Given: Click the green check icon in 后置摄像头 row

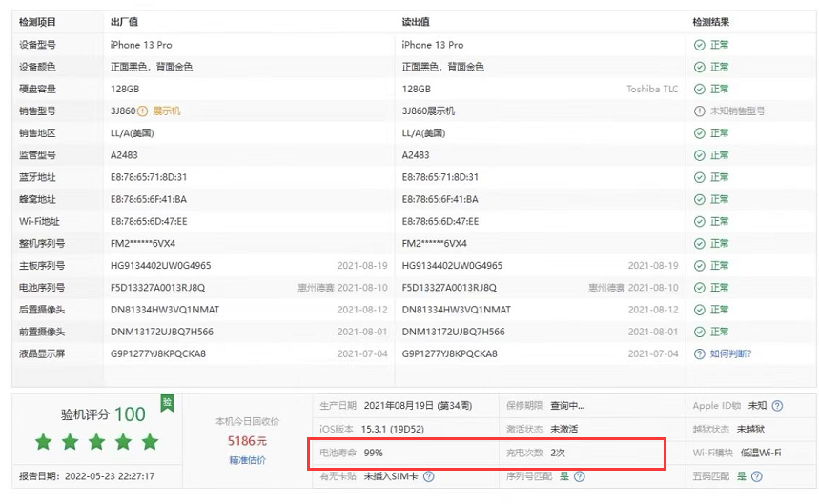Looking at the screenshot, I should 700,310.
